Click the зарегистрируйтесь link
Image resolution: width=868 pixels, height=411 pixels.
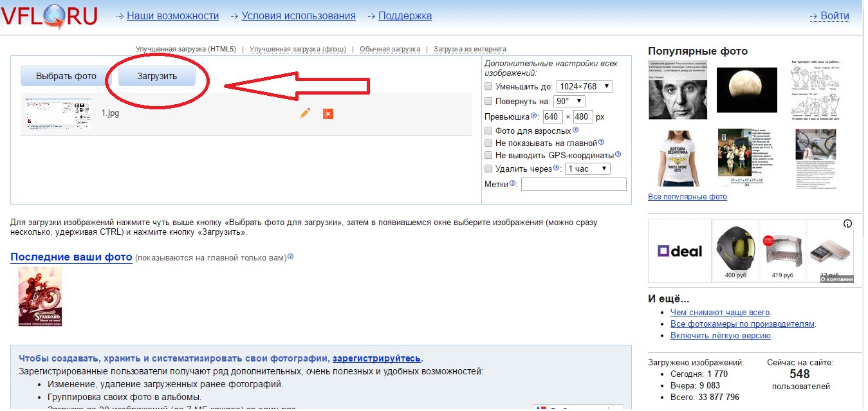376,359
